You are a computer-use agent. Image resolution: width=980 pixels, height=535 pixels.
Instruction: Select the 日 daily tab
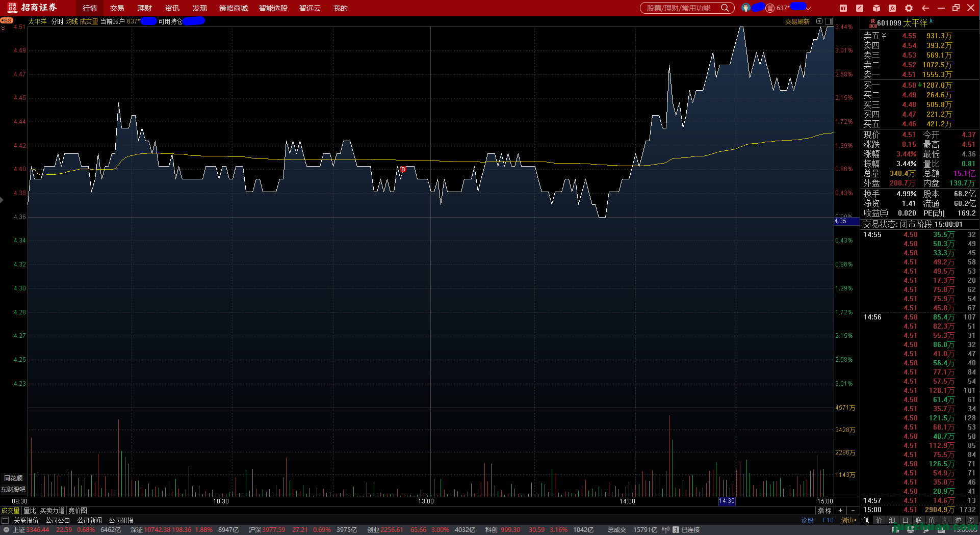[x=906, y=520]
